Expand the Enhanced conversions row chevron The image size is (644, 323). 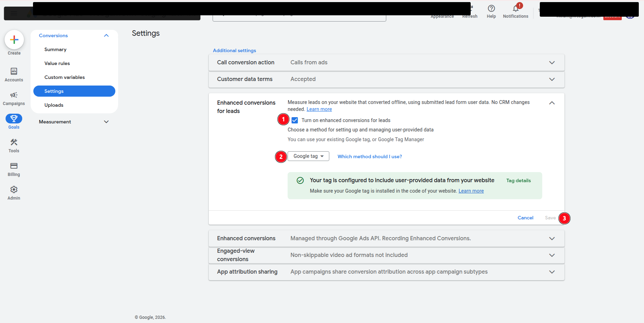pyautogui.click(x=552, y=239)
